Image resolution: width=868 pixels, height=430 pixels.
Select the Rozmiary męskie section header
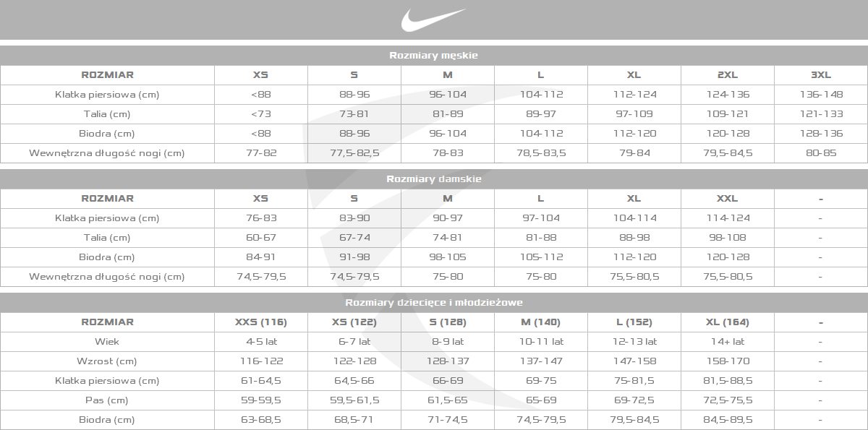coord(433,55)
